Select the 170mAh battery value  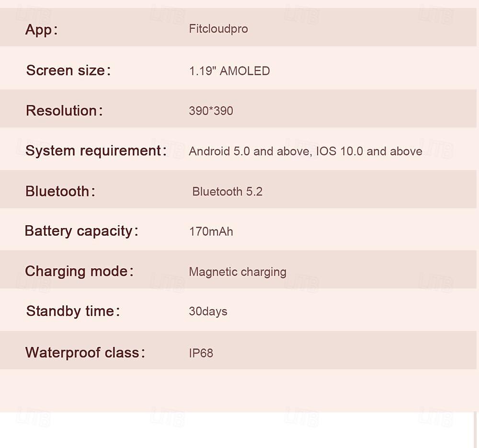pos(211,231)
